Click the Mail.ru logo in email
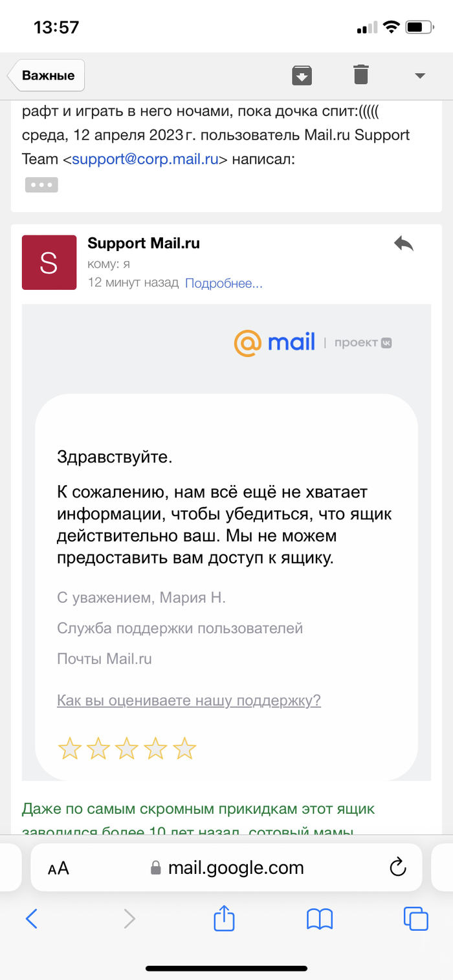Screen dimensions: 453x980 275,342
